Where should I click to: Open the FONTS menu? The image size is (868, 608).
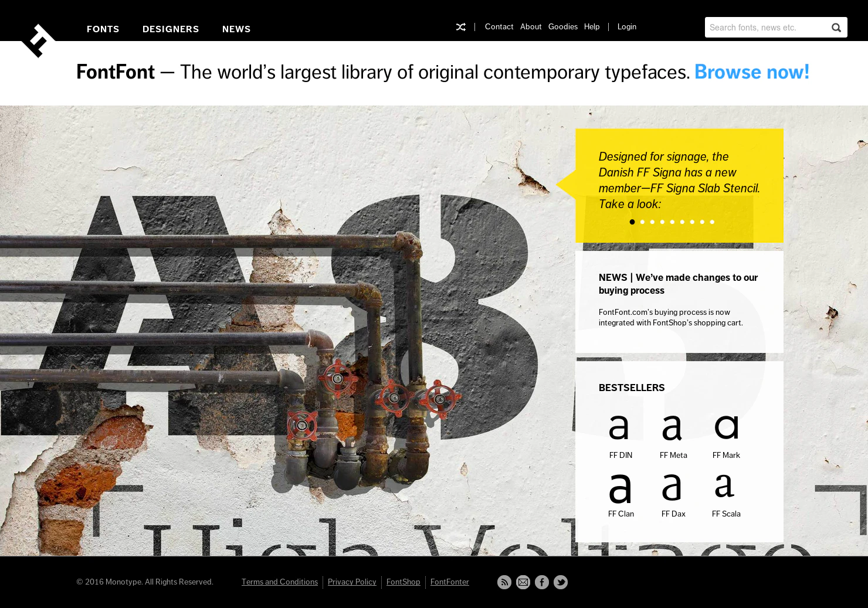coord(103,29)
